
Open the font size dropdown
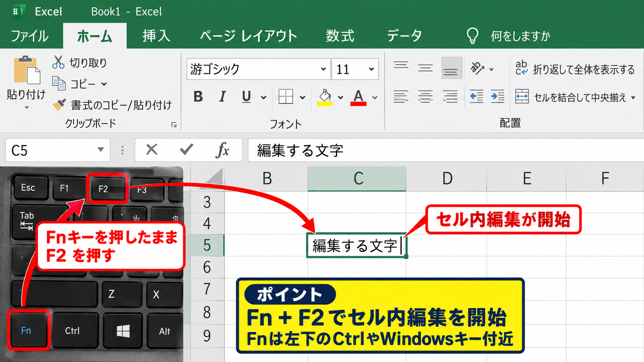[x=371, y=69]
